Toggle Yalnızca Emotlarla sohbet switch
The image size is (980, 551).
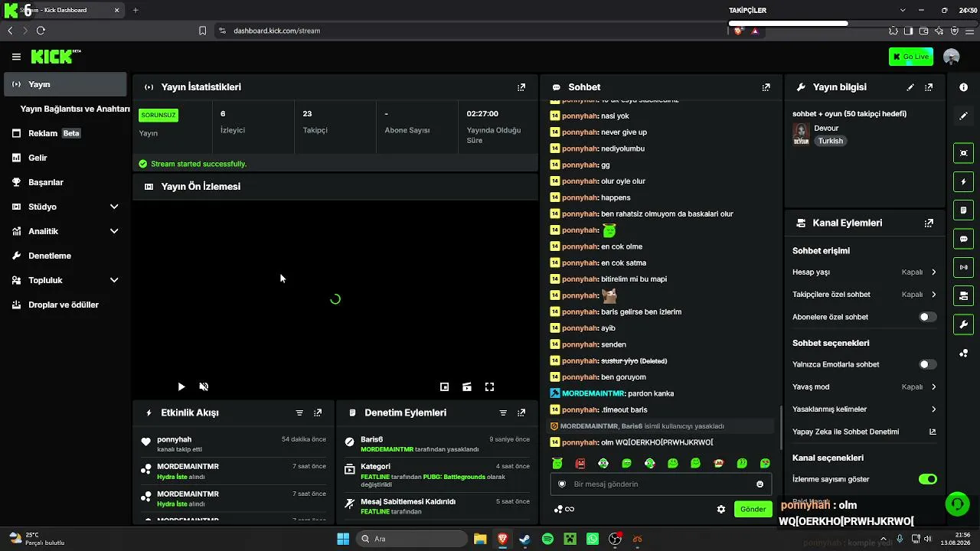pos(927,365)
